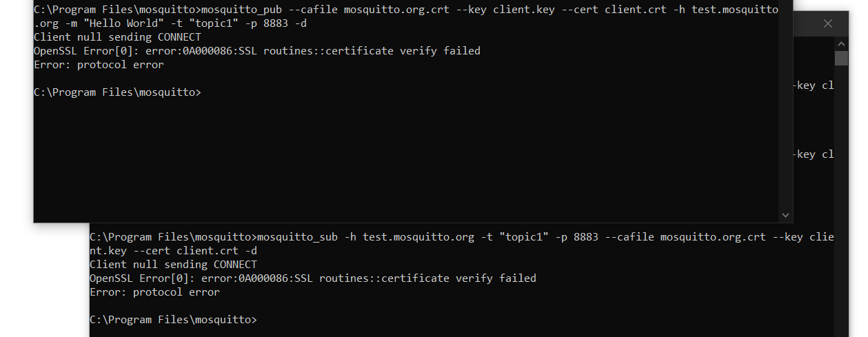Click the scroll-down arrow of the front window

coord(786,215)
